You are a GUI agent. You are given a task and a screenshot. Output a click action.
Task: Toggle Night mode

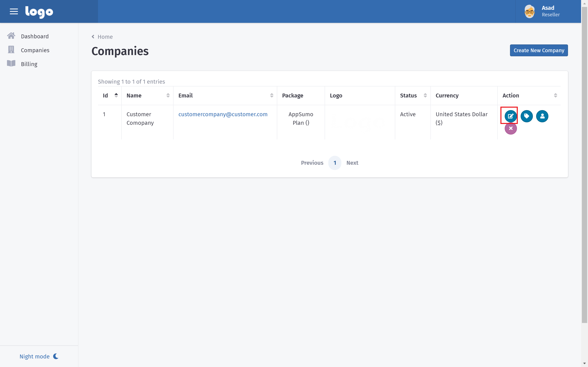[39, 356]
